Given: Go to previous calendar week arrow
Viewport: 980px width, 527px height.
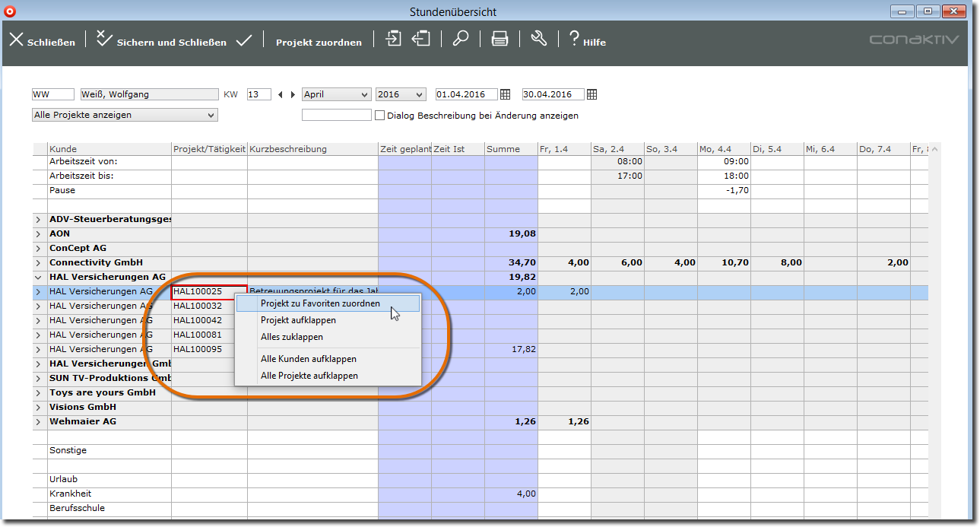Looking at the screenshot, I should (x=281, y=95).
